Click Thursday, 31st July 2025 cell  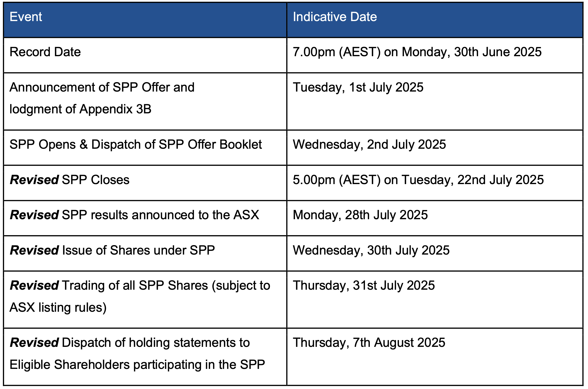[435, 300]
